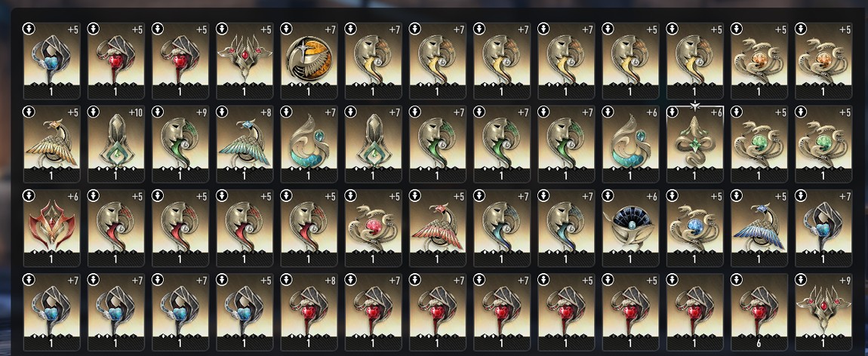Choose the red gem card with quantity 6
The height and width of the screenshot is (356, 868).
point(759,311)
